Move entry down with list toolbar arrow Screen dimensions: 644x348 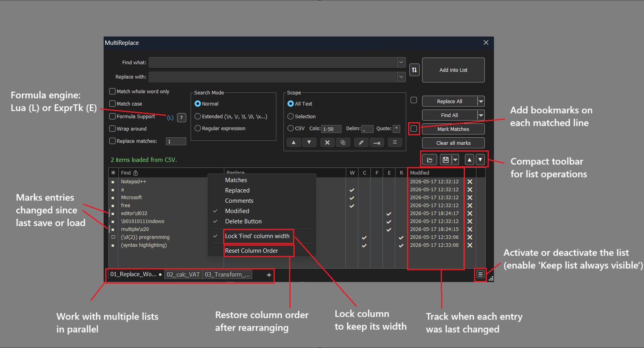tap(480, 160)
